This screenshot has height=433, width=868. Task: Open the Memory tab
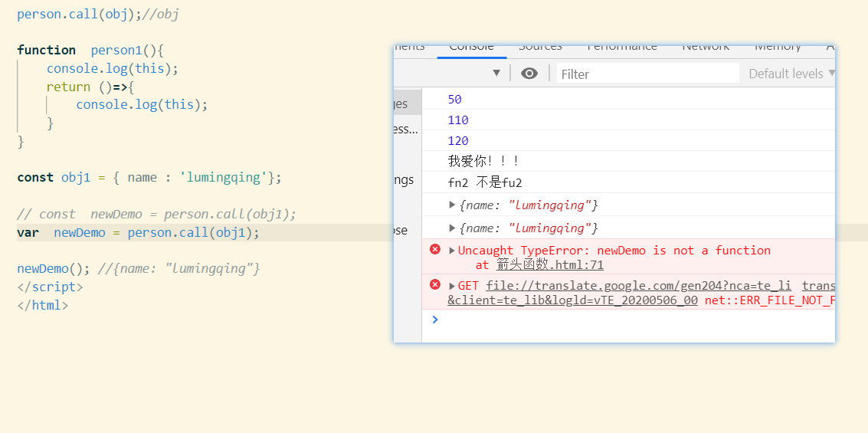pos(778,49)
